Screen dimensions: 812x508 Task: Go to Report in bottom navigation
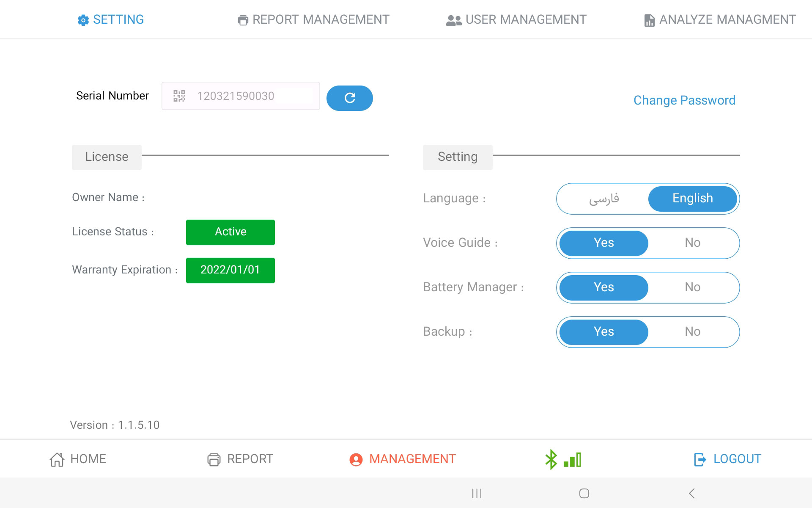pyautogui.click(x=240, y=459)
